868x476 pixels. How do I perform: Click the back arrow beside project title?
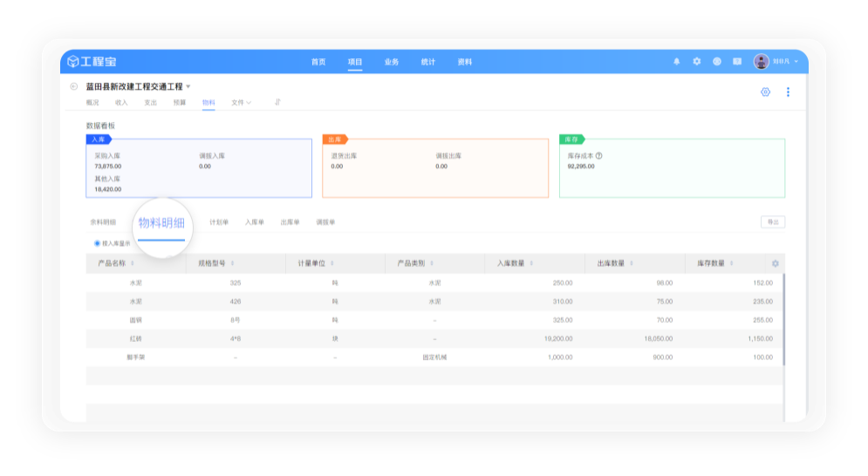coord(73,86)
